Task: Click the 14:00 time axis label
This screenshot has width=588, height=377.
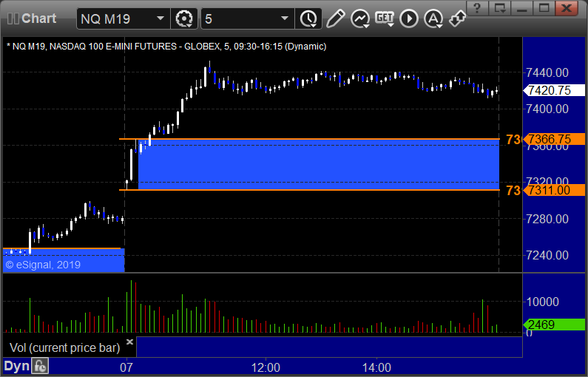Action: point(376,367)
